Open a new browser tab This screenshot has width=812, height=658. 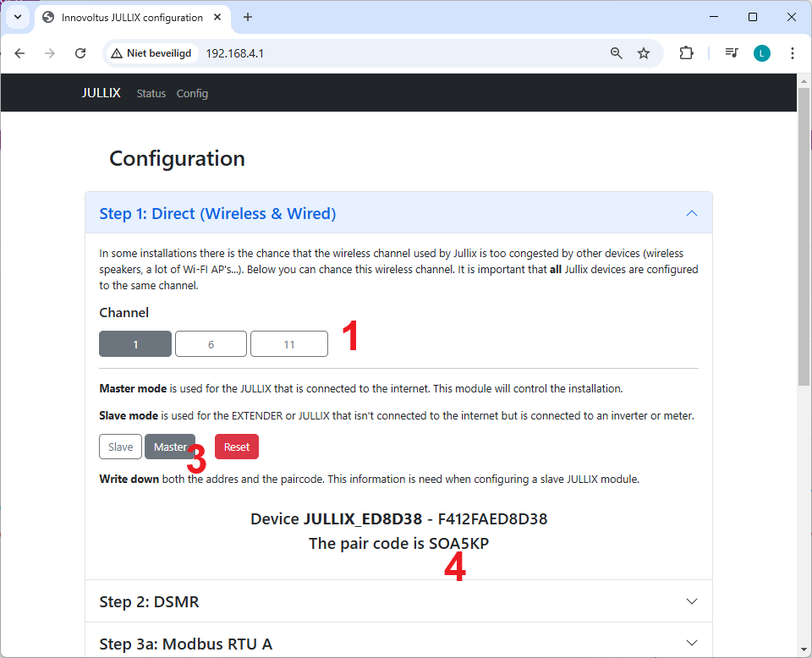pos(248,17)
